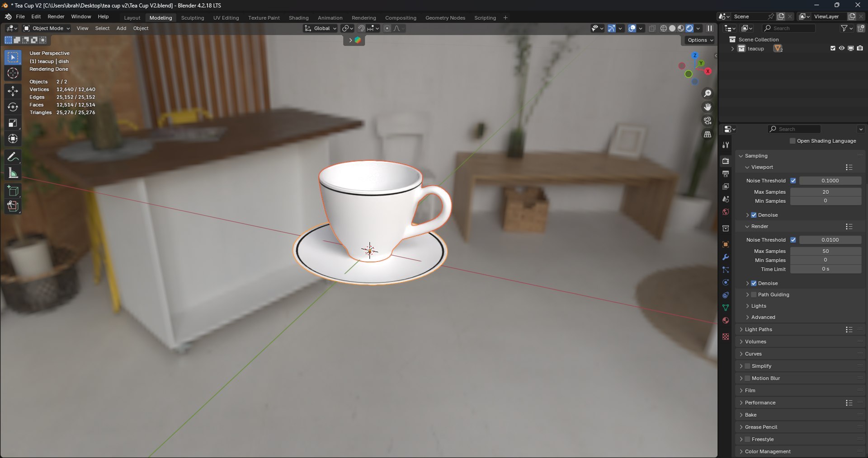Switch to material preview shading
The width and height of the screenshot is (868, 458).
(681, 28)
